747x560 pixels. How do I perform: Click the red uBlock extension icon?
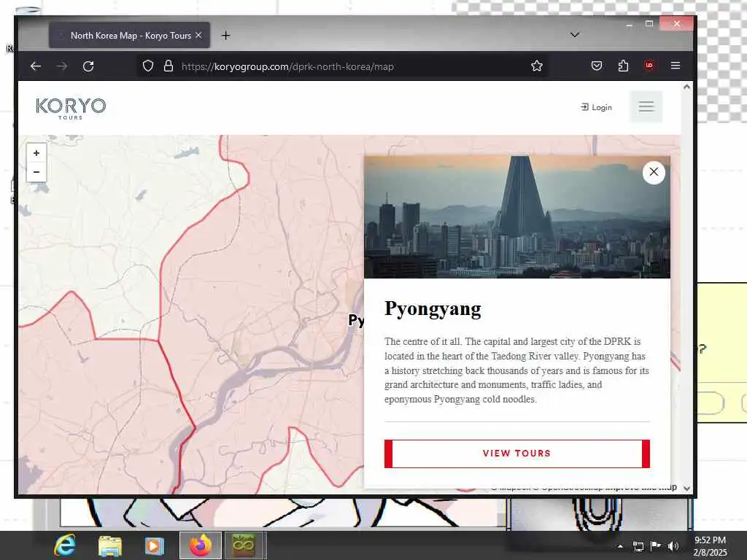pos(649,65)
